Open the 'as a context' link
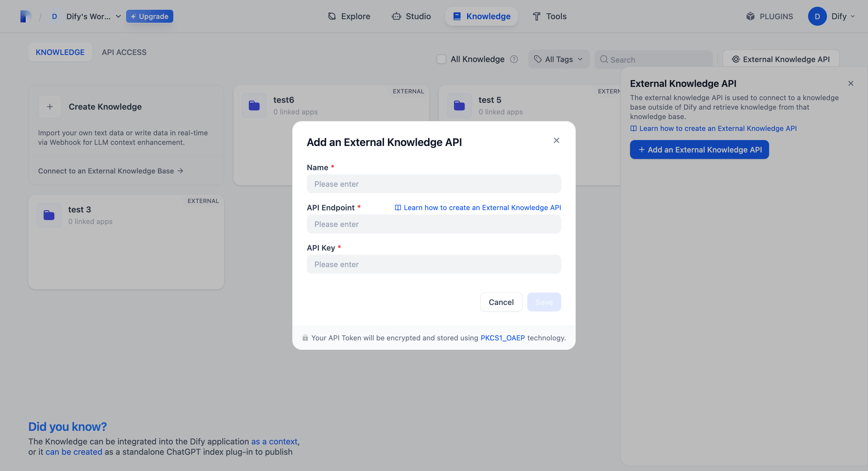The width and height of the screenshot is (868, 471). coord(274,442)
